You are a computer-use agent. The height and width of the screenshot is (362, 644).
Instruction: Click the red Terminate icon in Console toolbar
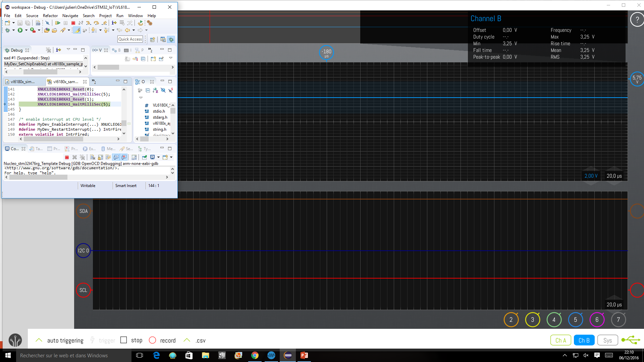pyautogui.click(x=67, y=157)
